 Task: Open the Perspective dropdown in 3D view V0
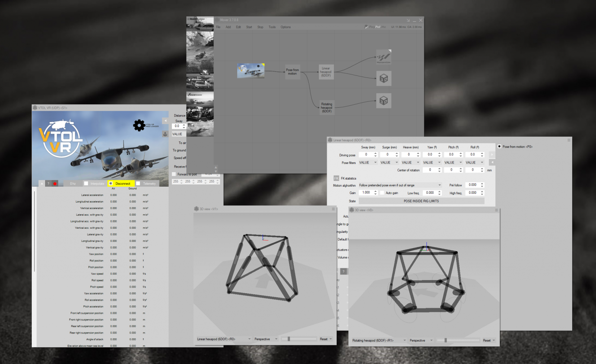coord(421,340)
